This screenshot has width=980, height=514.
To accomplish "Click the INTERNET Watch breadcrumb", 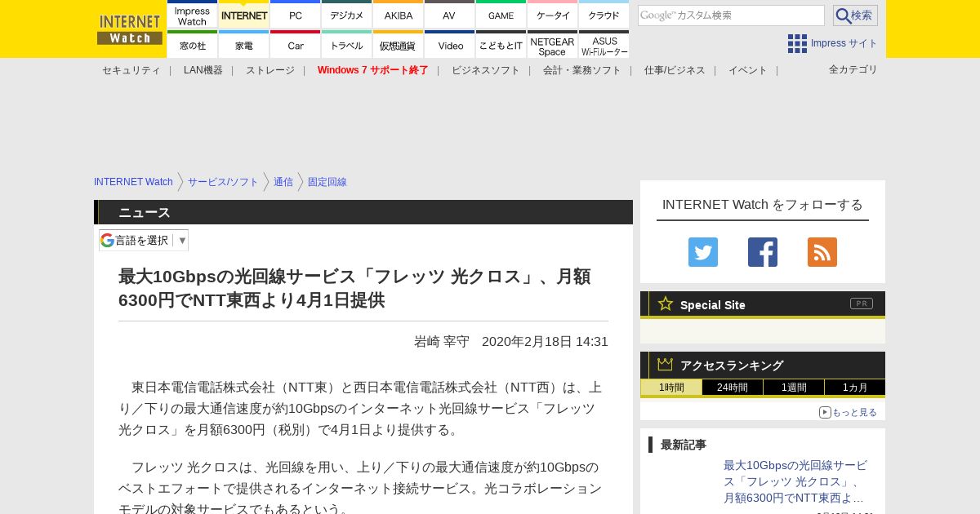I will tap(133, 182).
